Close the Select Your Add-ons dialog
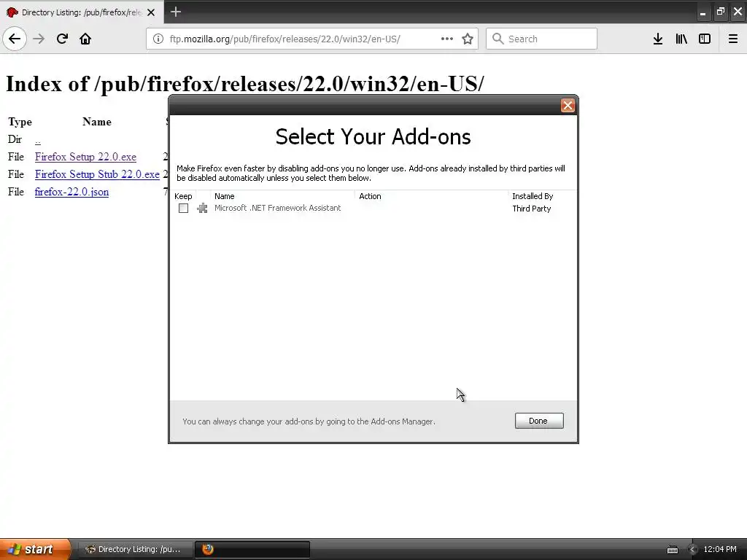747x560 pixels. pos(568,105)
